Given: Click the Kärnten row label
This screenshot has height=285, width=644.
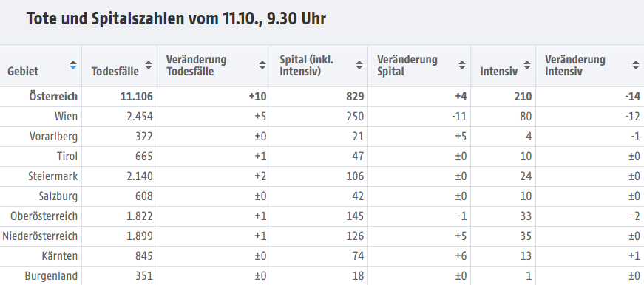Looking at the screenshot, I should [60, 256].
